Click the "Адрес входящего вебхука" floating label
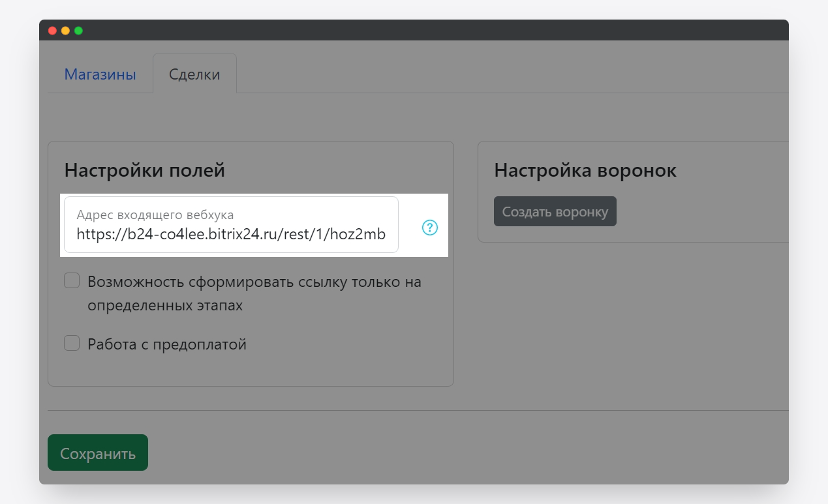This screenshot has width=828, height=504. (x=155, y=215)
